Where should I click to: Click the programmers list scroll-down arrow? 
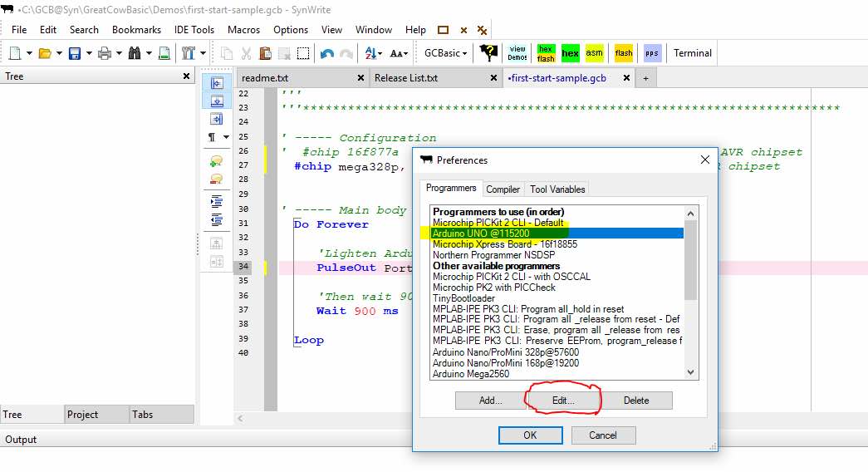pos(690,372)
